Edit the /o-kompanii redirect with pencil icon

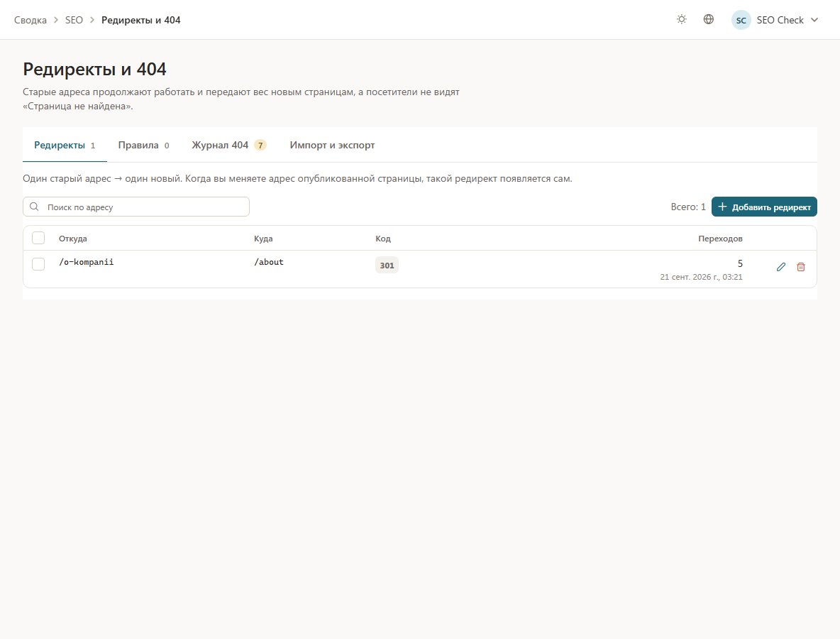(781, 266)
